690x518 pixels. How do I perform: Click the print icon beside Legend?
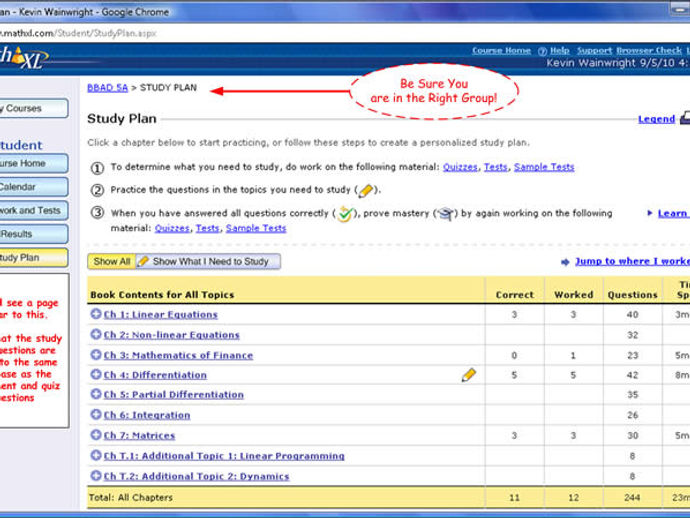pyautogui.click(x=685, y=118)
